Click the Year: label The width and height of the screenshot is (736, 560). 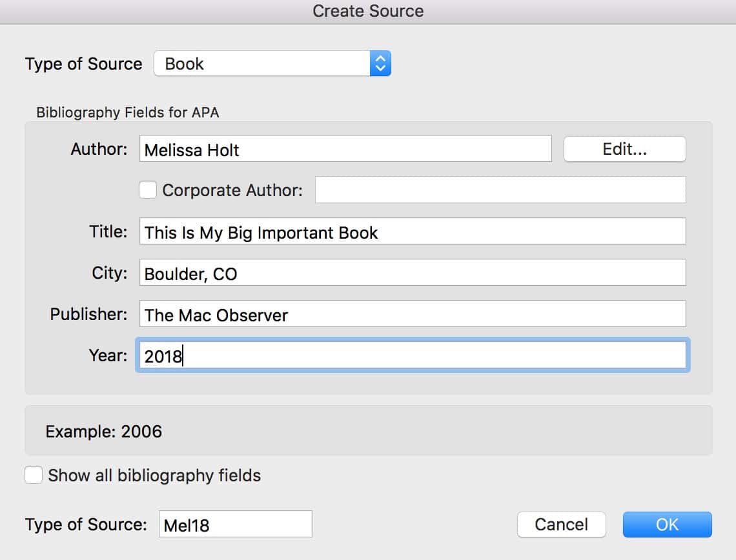point(108,355)
